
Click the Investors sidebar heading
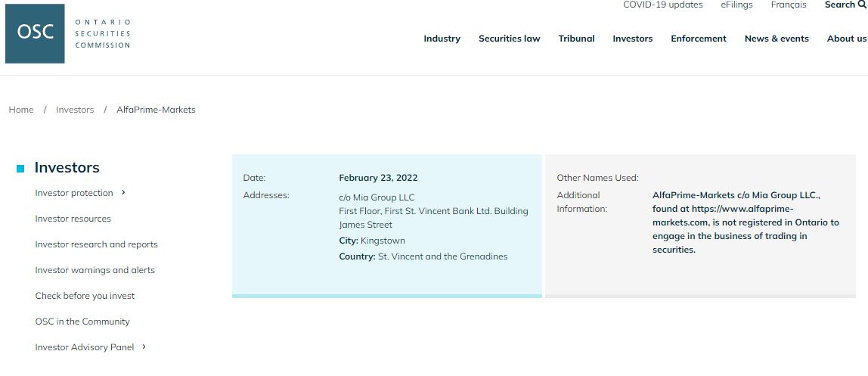[67, 167]
